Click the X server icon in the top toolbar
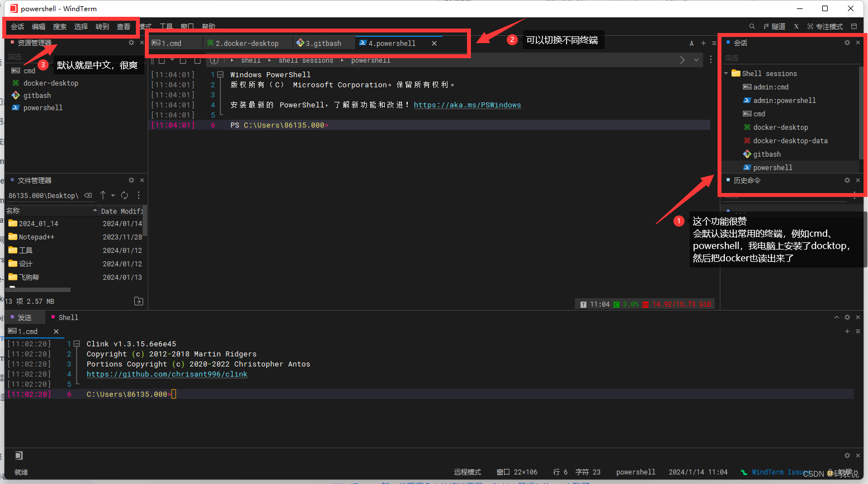Viewport: 868px width, 484px height. pyautogui.click(x=796, y=26)
